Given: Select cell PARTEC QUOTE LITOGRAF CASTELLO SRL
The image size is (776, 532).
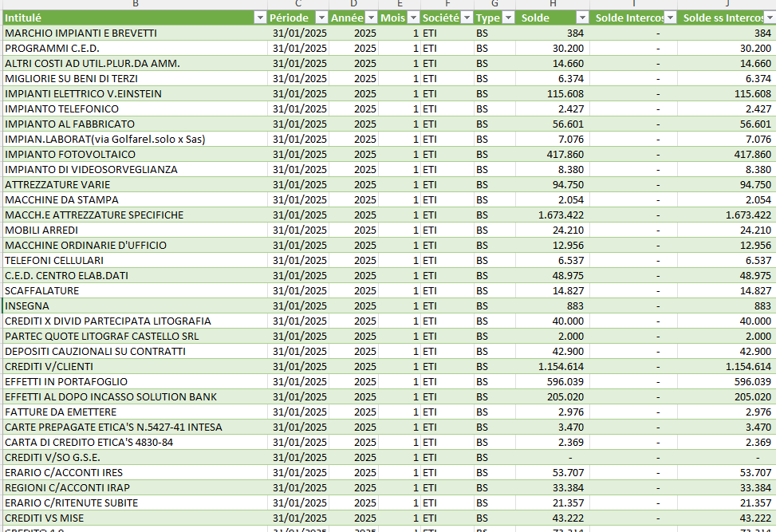Looking at the screenshot, I should click(x=135, y=337).
